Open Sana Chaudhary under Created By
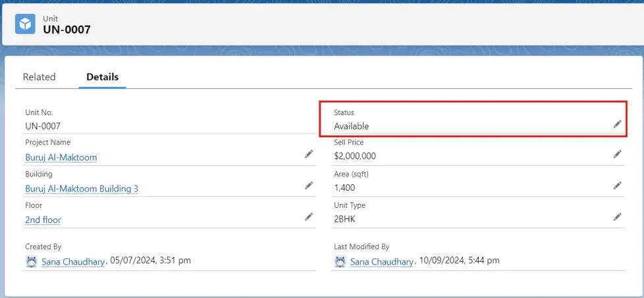This screenshot has height=298, width=644. (73, 261)
